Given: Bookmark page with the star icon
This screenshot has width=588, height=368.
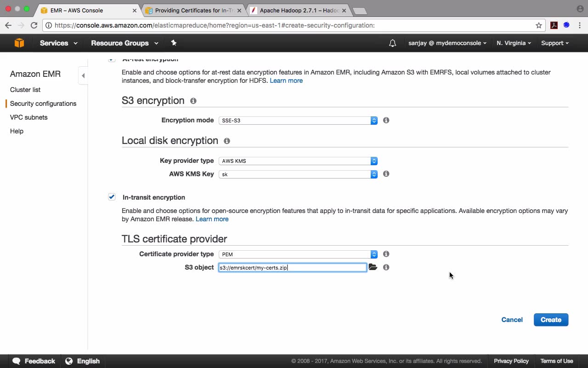Looking at the screenshot, I should pos(539,25).
